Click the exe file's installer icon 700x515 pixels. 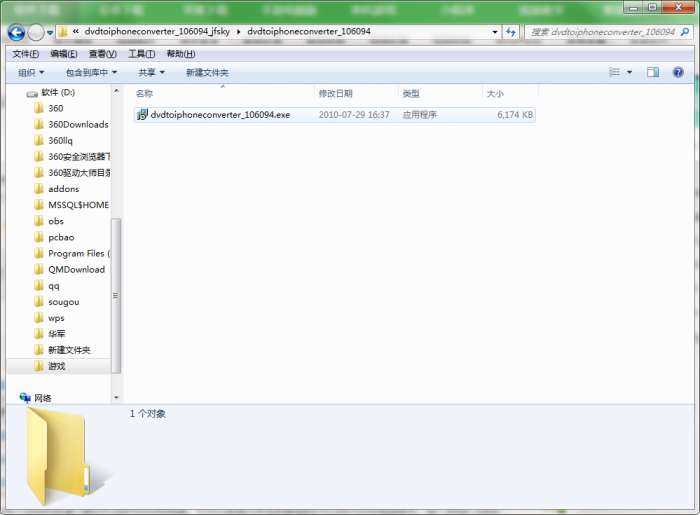point(142,115)
